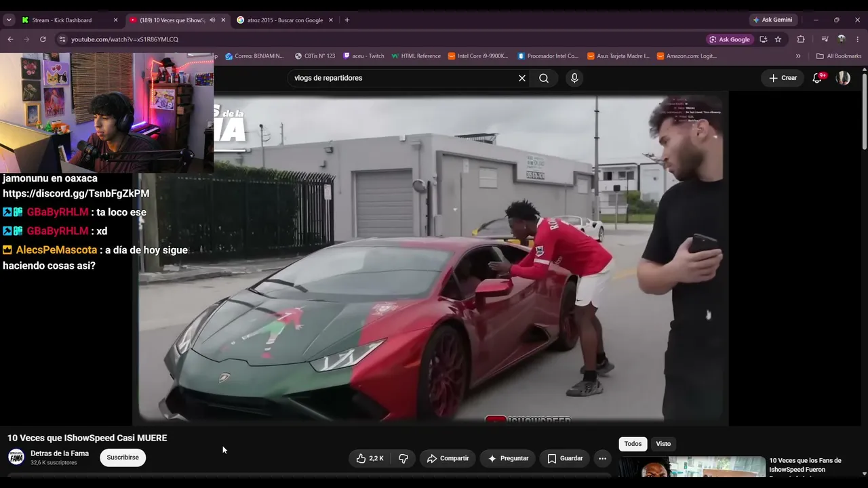The height and width of the screenshot is (488, 868).
Task: Click the Preguntar button
Action: click(508, 458)
